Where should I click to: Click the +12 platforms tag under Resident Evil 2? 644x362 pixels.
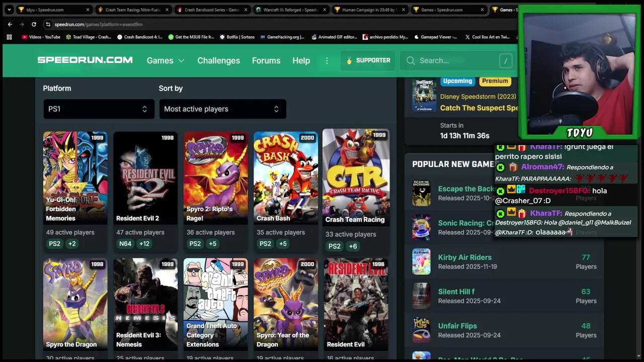pyautogui.click(x=144, y=244)
